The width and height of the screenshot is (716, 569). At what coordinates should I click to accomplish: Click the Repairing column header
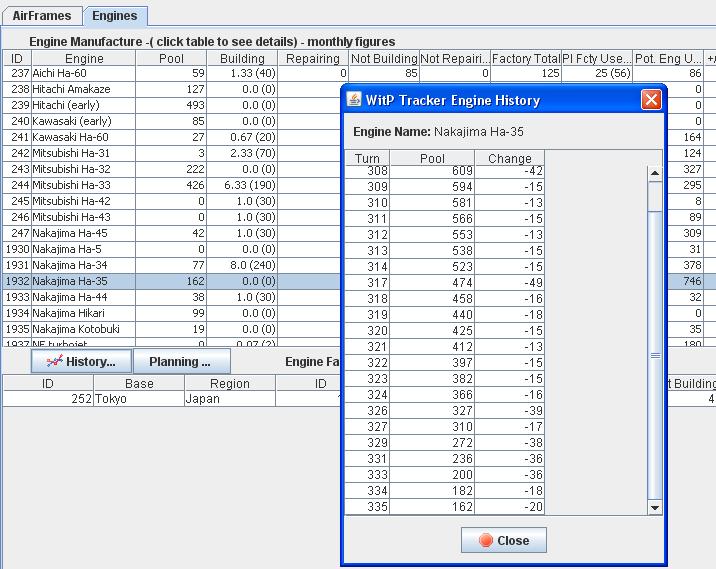pos(313,58)
